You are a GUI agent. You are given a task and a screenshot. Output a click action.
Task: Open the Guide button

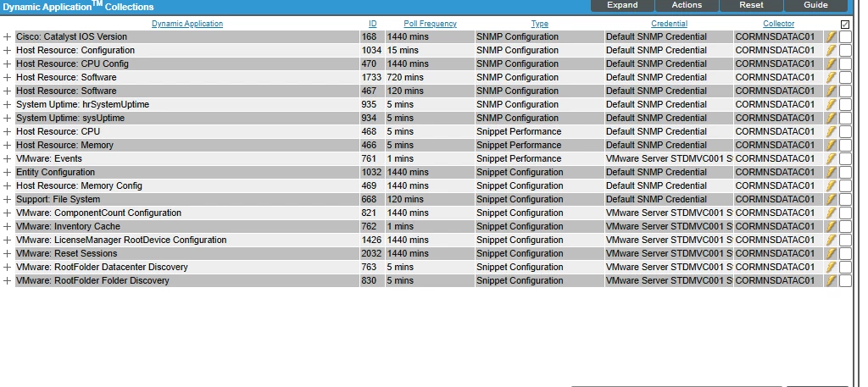(x=815, y=6)
